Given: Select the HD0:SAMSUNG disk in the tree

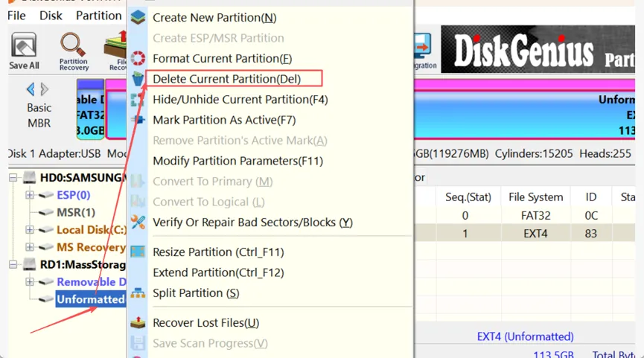Looking at the screenshot, I should click(83, 177).
